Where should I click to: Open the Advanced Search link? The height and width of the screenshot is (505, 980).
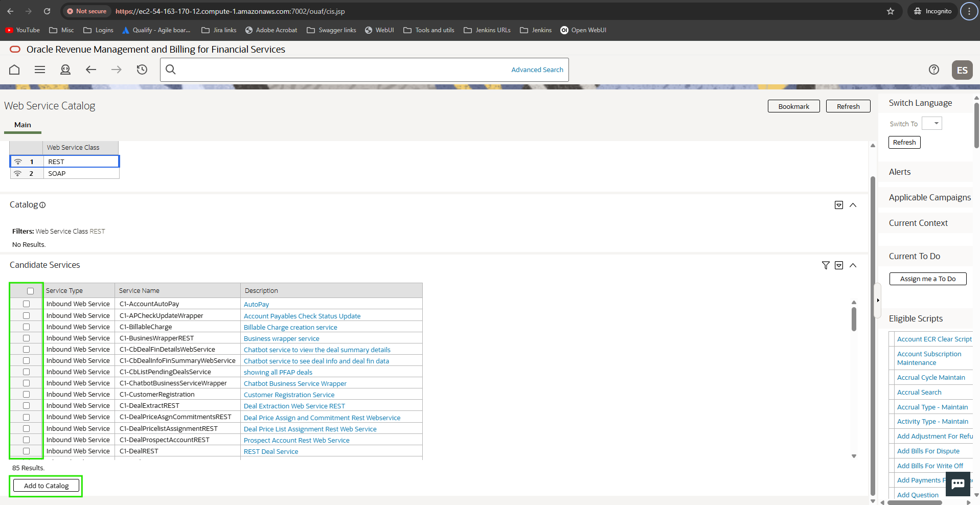537,70
